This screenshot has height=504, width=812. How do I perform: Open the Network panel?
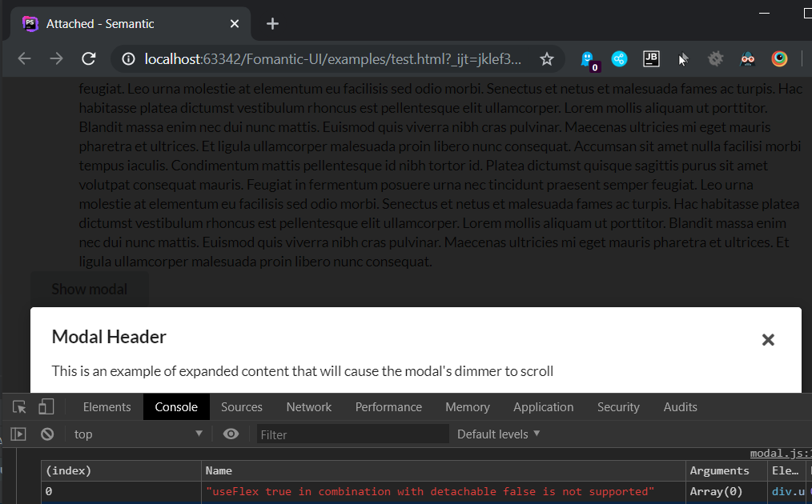pos(308,407)
